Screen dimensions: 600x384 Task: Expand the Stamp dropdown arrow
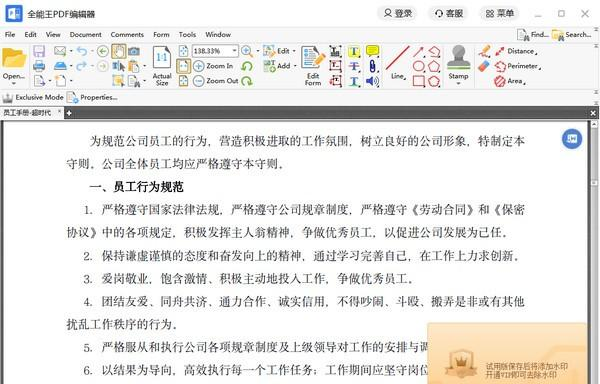[x=458, y=83]
